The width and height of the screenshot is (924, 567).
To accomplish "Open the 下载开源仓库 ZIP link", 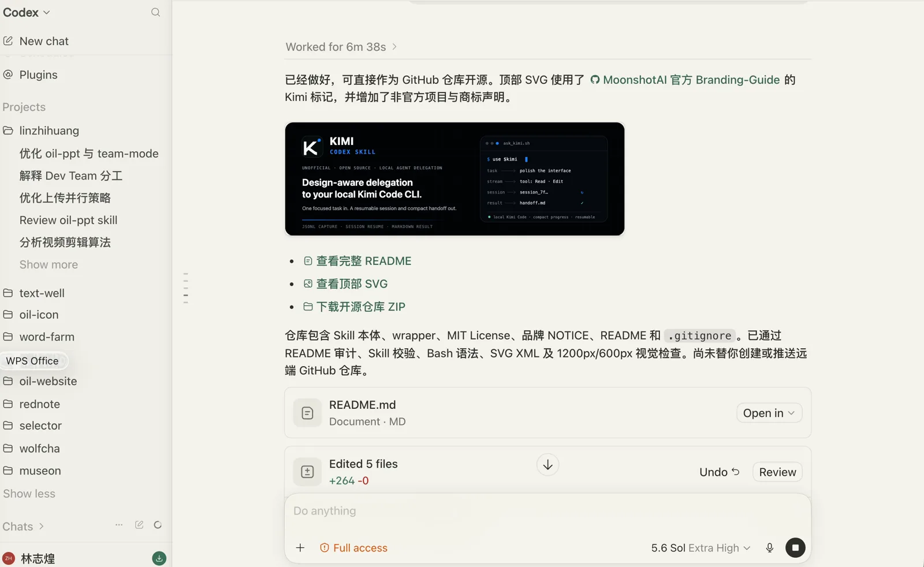I will 355,307.
